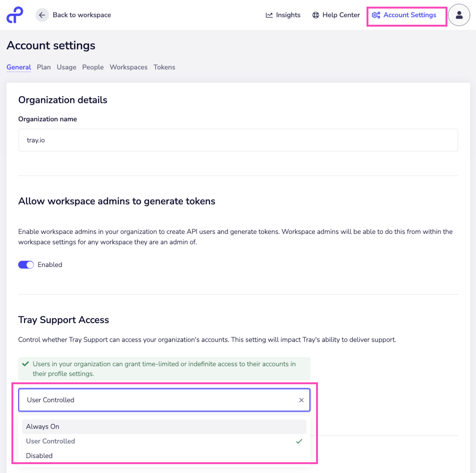476x473 pixels.
Task: Open Insights via the chart icon
Action: [x=269, y=15]
